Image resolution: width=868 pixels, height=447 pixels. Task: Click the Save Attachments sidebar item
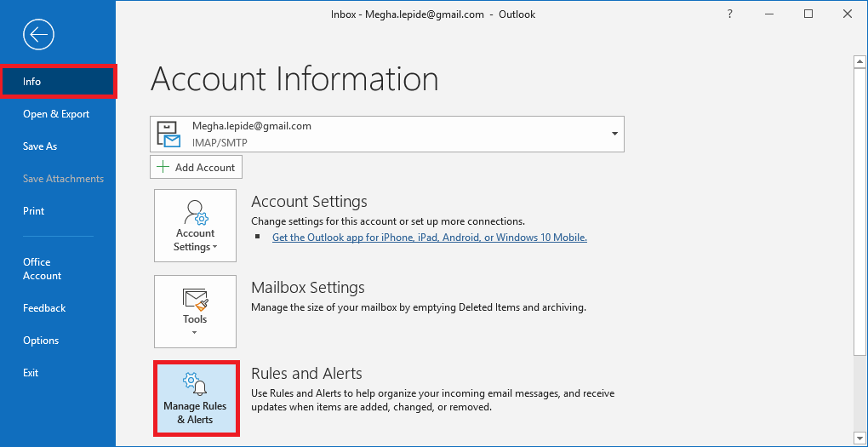click(x=63, y=178)
